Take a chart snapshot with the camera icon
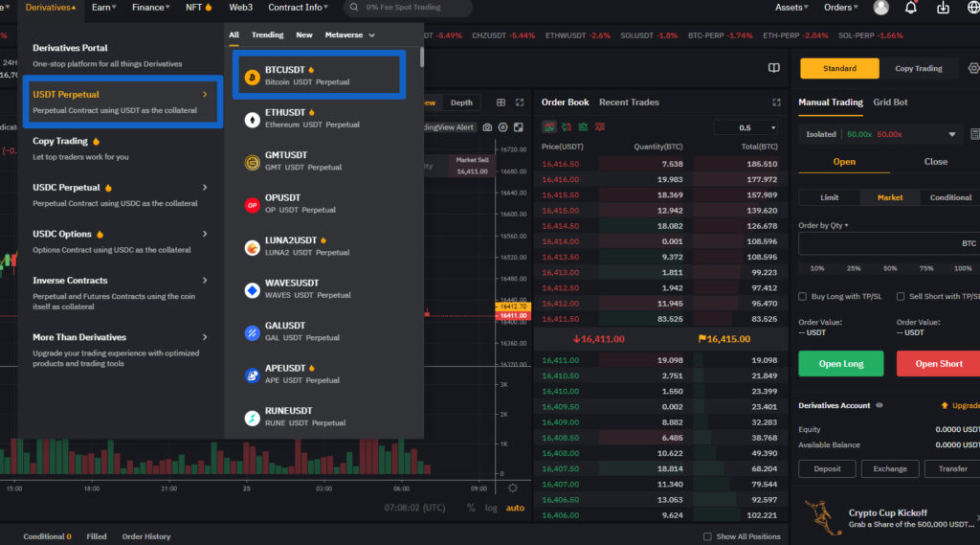 point(487,127)
